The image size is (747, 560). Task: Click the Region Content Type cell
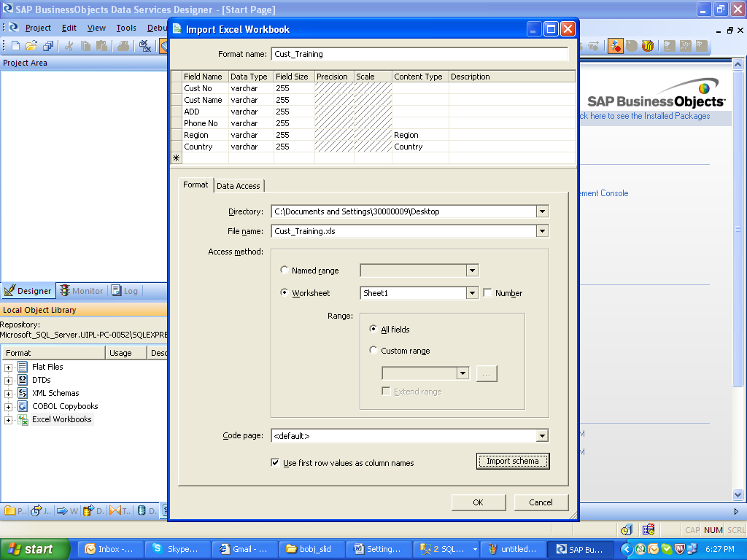[x=420, y=135]
